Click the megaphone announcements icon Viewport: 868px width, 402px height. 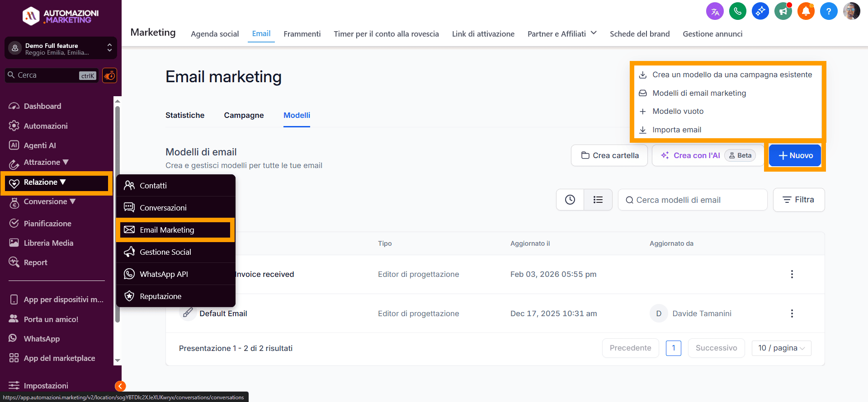(x=783, y=11)
